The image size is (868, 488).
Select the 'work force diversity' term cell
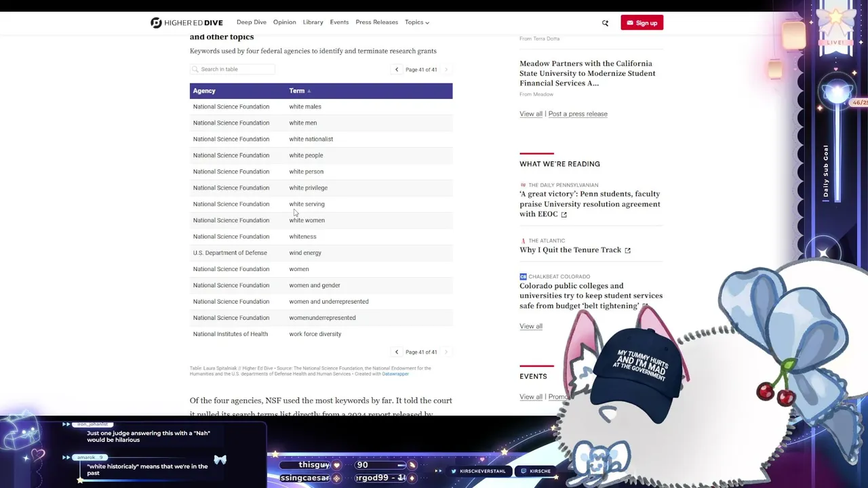(x=315, y=334)
